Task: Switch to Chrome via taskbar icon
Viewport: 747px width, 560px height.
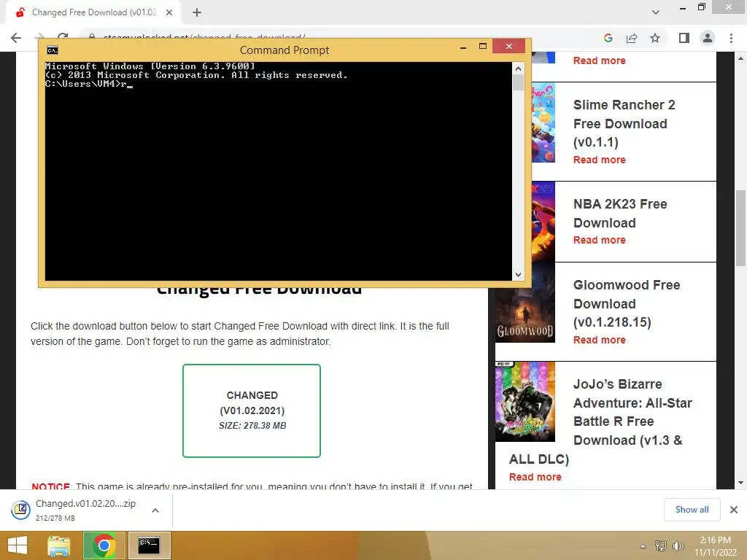Action: [104, 545]
